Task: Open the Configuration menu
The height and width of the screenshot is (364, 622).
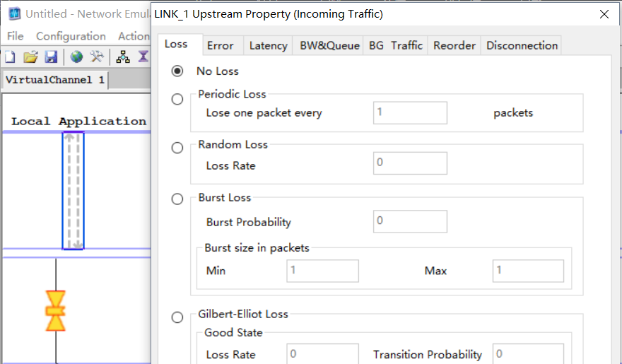Action: 71,36
